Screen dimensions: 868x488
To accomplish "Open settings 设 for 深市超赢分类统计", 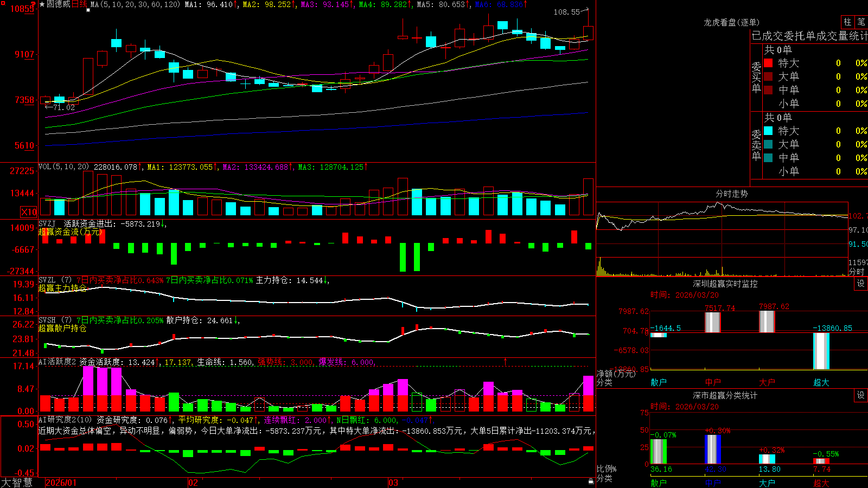I will click(x=861, y=395).
